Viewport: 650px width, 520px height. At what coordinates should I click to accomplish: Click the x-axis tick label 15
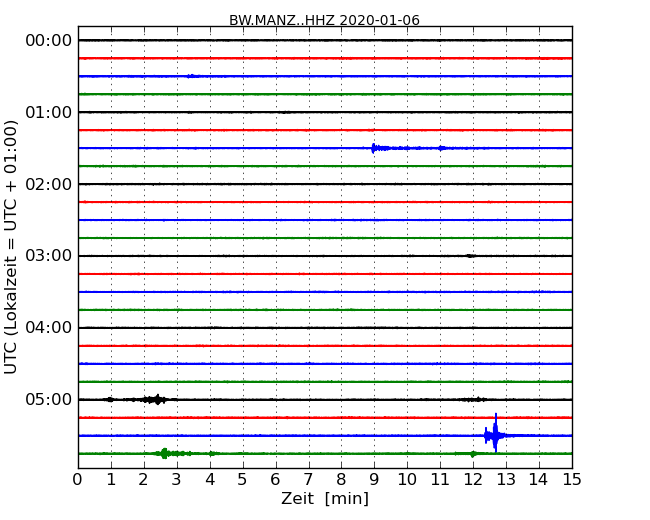(571, 480)
